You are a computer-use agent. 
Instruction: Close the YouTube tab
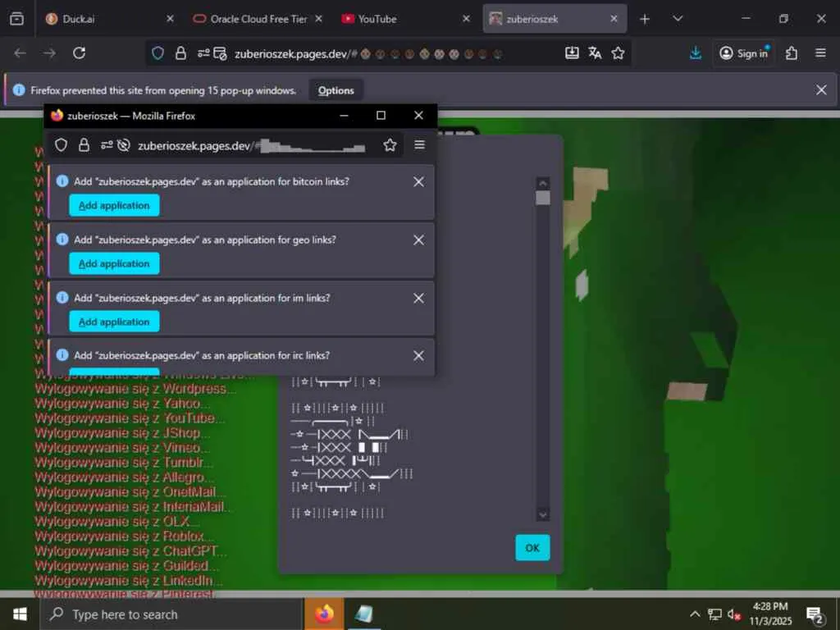click(x=466, y=19)
